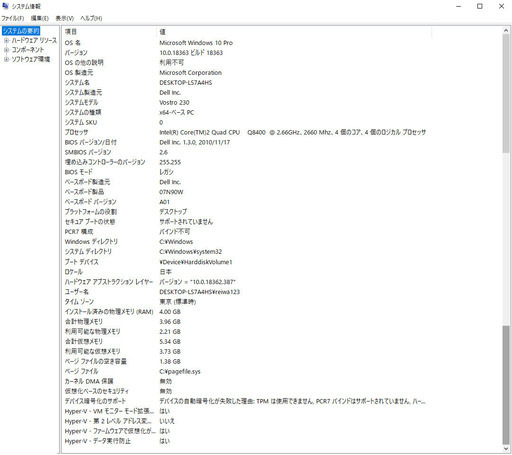
Task: Select the Windows ディレクトリ row label
Action: point(91,242)
